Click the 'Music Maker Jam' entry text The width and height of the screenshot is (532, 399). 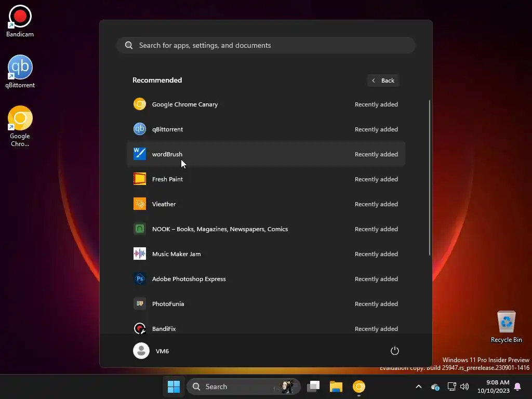click(177, 254)
